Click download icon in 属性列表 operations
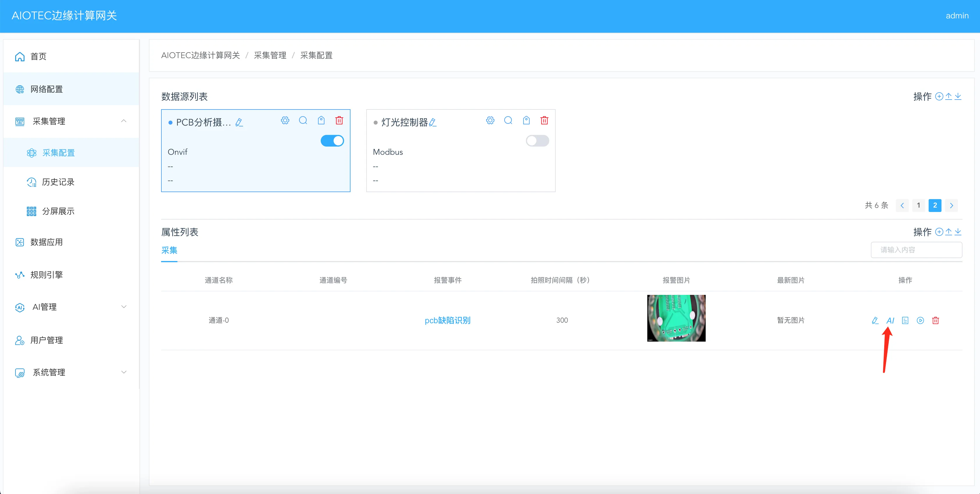Viewport: 980px width, 494px height. pyautogui.click(x=958, y=232)
